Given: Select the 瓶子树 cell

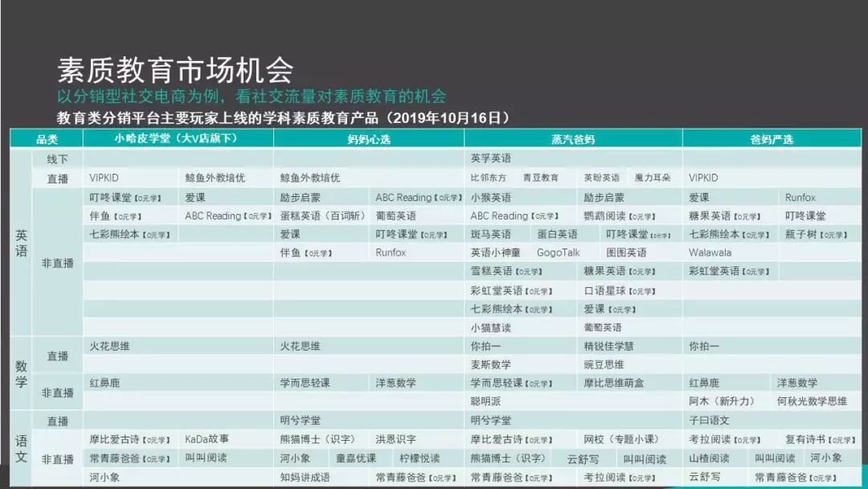Looking at the screenshot, I should pyautogui.click(x=816, y=234).
